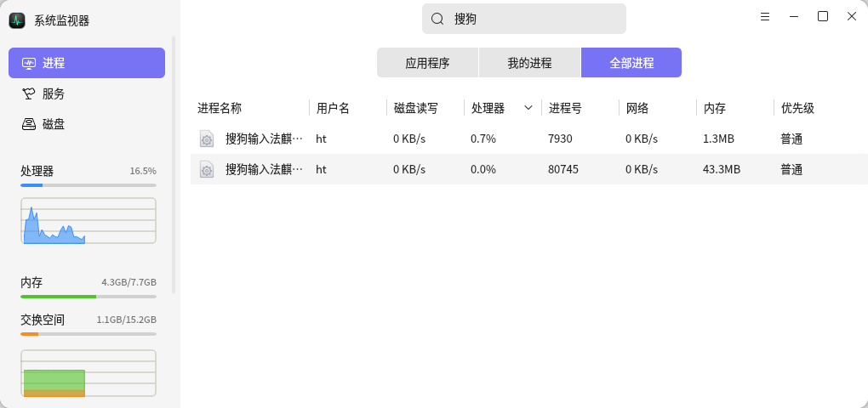Click the sidebar vertical scrollbar
The image size is (868, 408).
pos(174,165)
